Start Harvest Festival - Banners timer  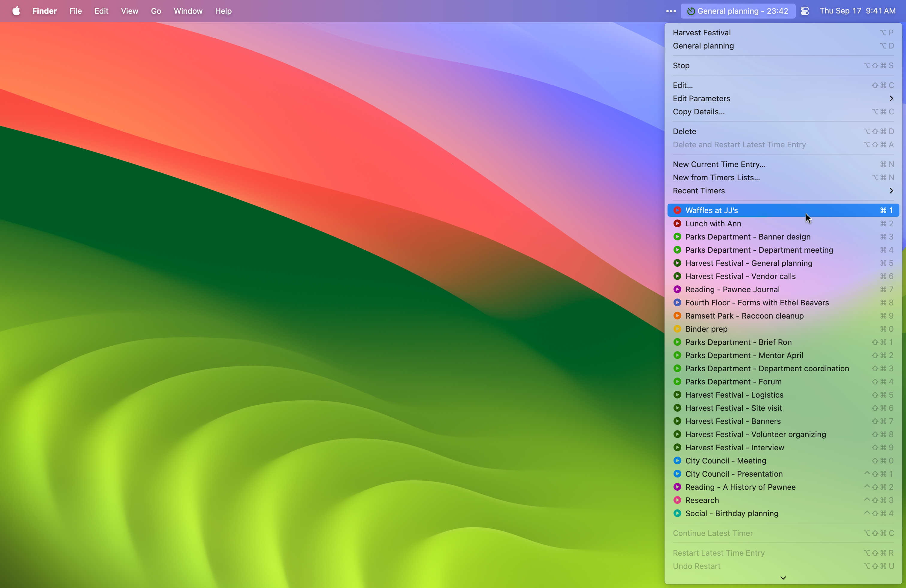point(783,421)
